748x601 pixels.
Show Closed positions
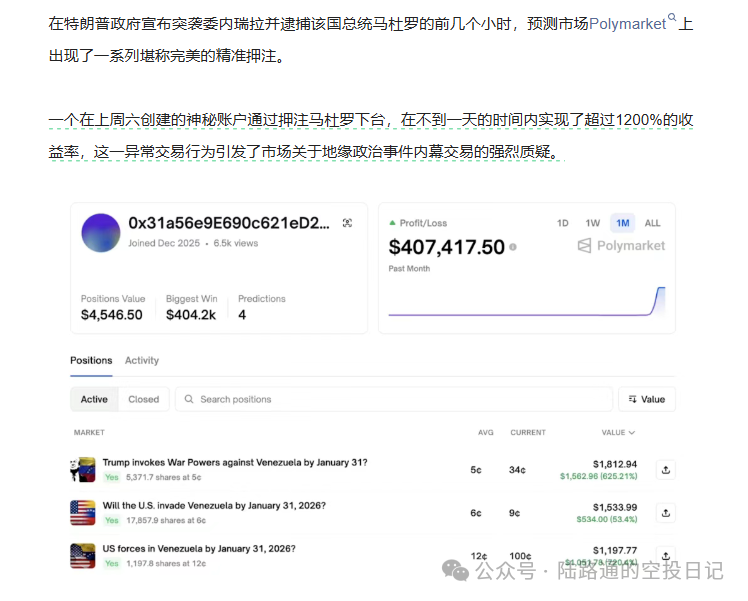(x=144, y=399)
